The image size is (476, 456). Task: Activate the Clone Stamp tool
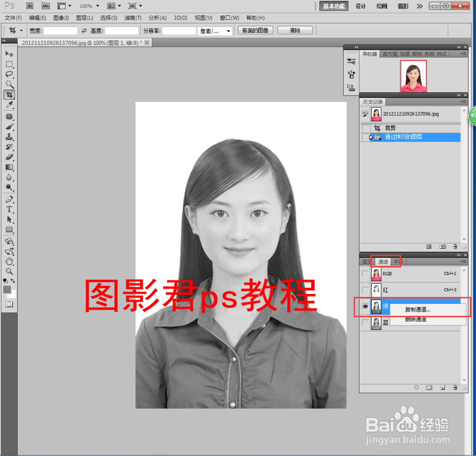pos(9,136)
